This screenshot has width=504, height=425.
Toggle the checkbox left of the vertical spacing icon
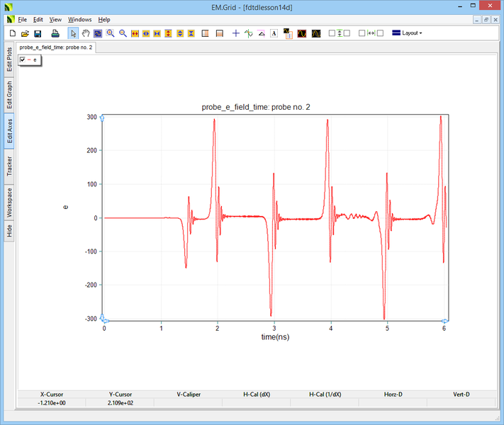[x=332, y=33]
